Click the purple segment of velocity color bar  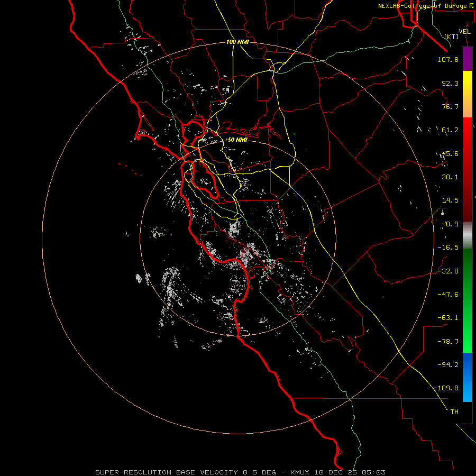(467, 59)
